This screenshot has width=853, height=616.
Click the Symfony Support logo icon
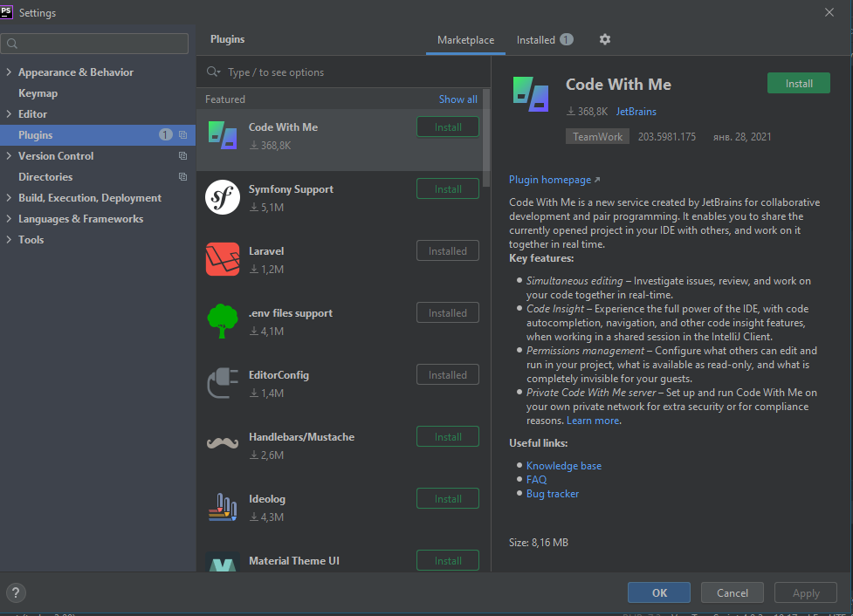pyautogui.click(x=223, y=197)
